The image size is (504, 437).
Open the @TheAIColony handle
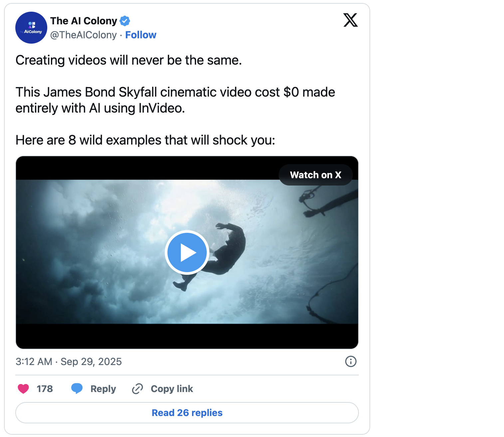(x=84, y=35)
